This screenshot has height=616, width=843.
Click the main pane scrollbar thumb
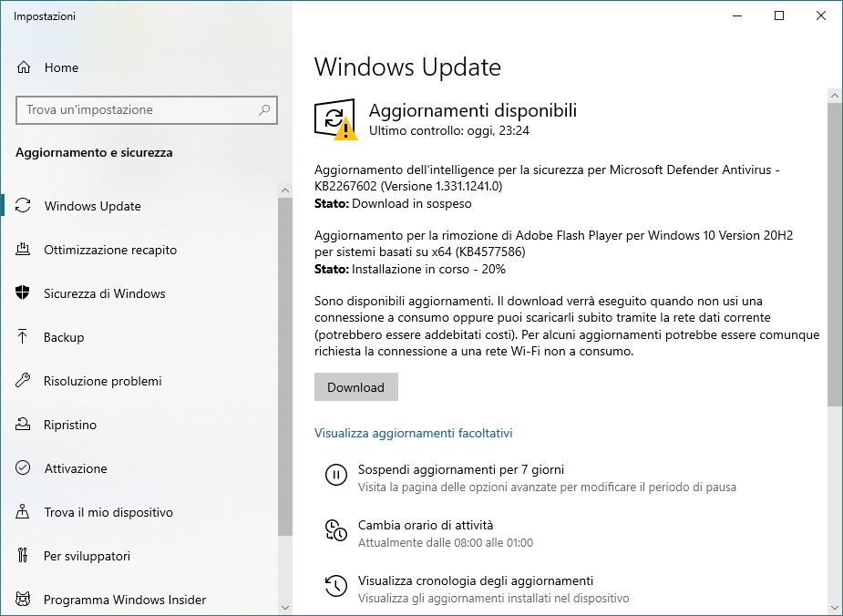click(x=835, y=255)
